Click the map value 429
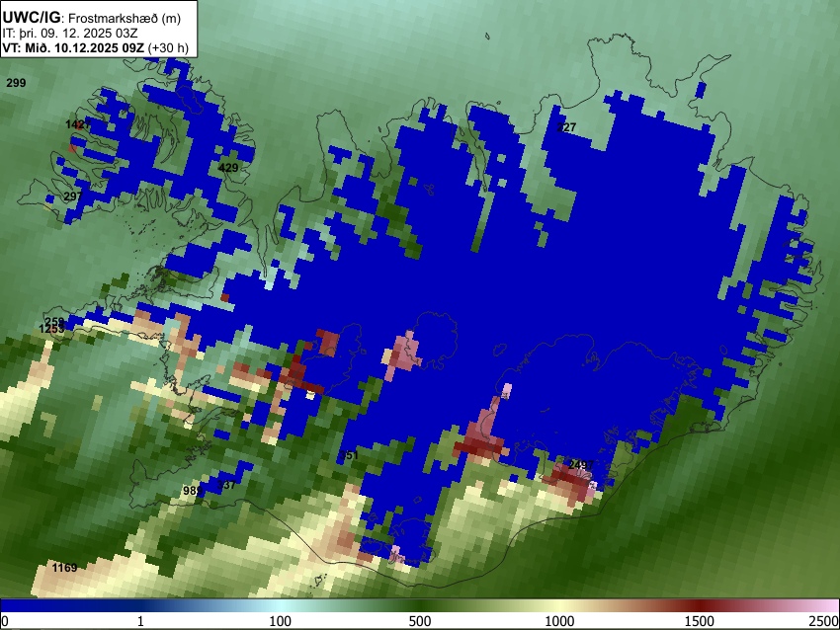Image resolution: width=840 pixels, height=630 pixels. 228,168
